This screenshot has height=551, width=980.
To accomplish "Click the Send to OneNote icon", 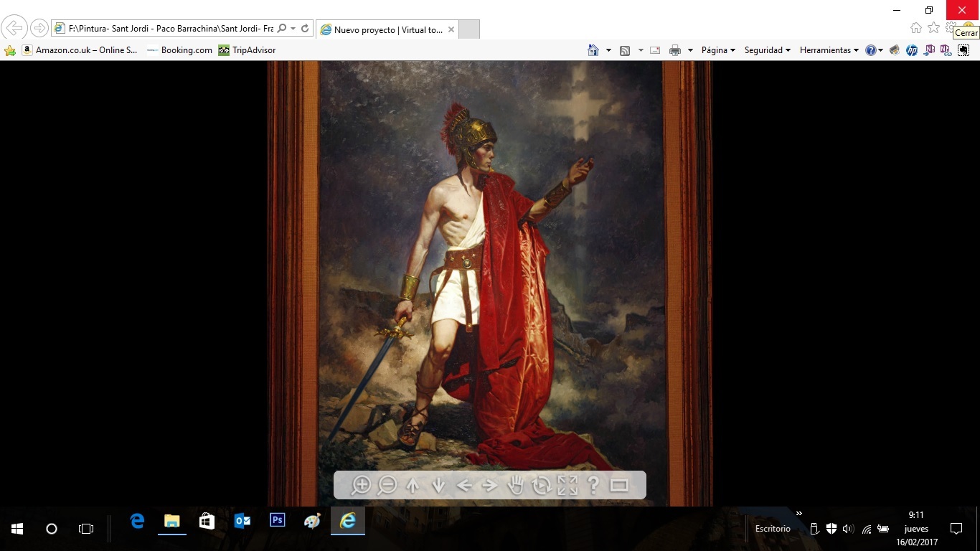I will pos(930,50).
